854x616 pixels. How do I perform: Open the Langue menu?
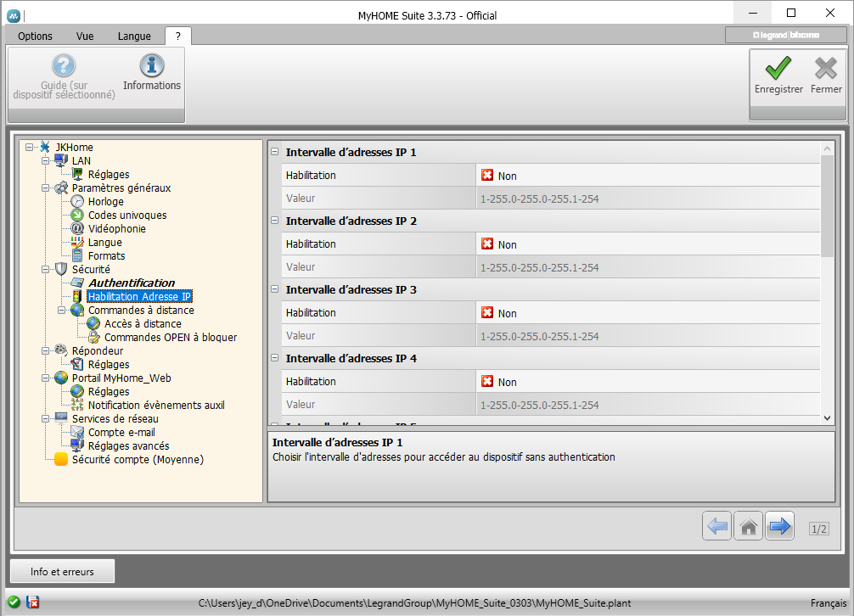pyautogui.click(x=134, y=36)
